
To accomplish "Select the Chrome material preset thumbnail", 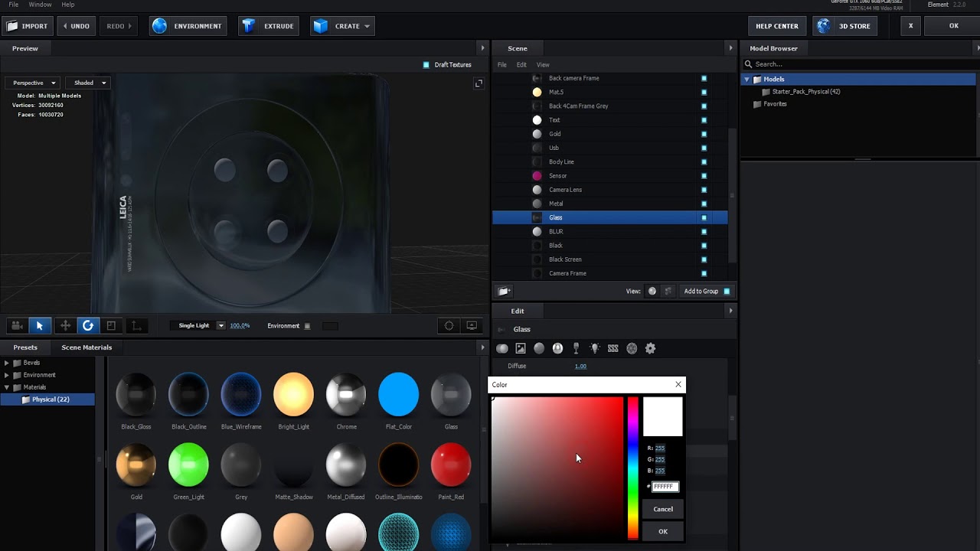I will coord(346,395).
